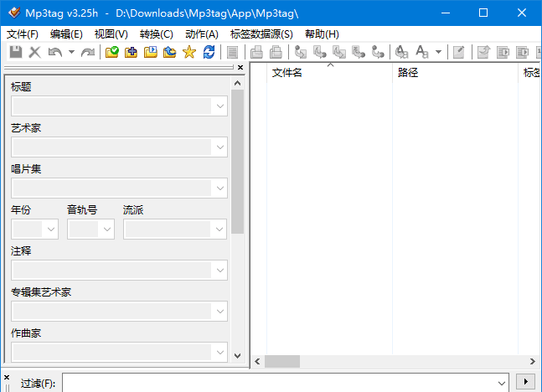The image size is (542, 392).
Task: Click the Change directory folder with green check
Action: click(x=112, y=52)
